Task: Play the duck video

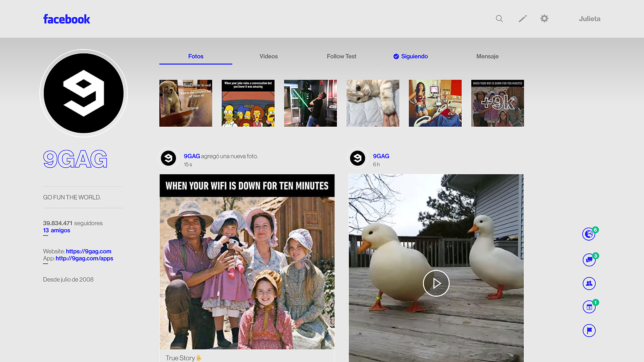Action: tap(436, 283)
